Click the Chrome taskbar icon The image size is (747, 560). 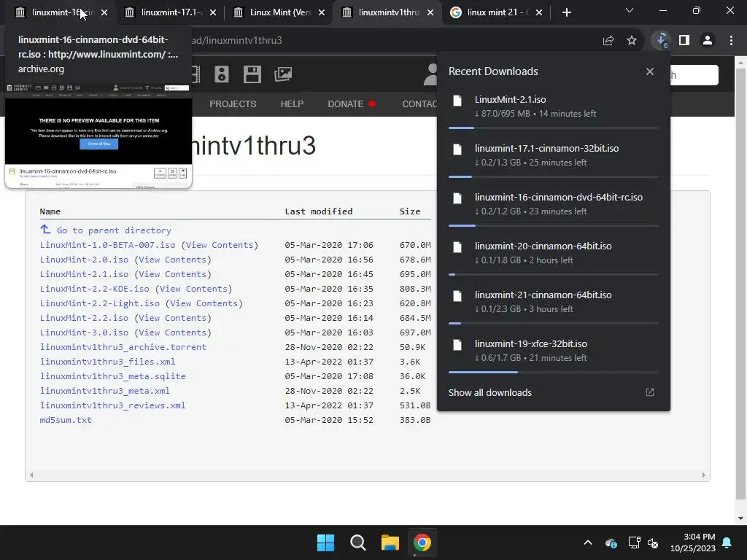pyautogui.click(x=422, y=542)
